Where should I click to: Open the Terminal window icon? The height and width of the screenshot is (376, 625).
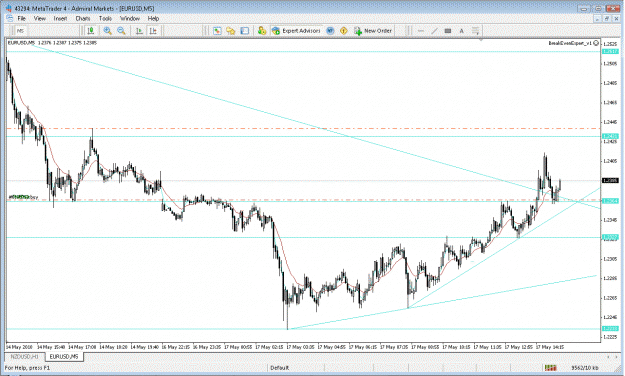click(x=262, y=31)
